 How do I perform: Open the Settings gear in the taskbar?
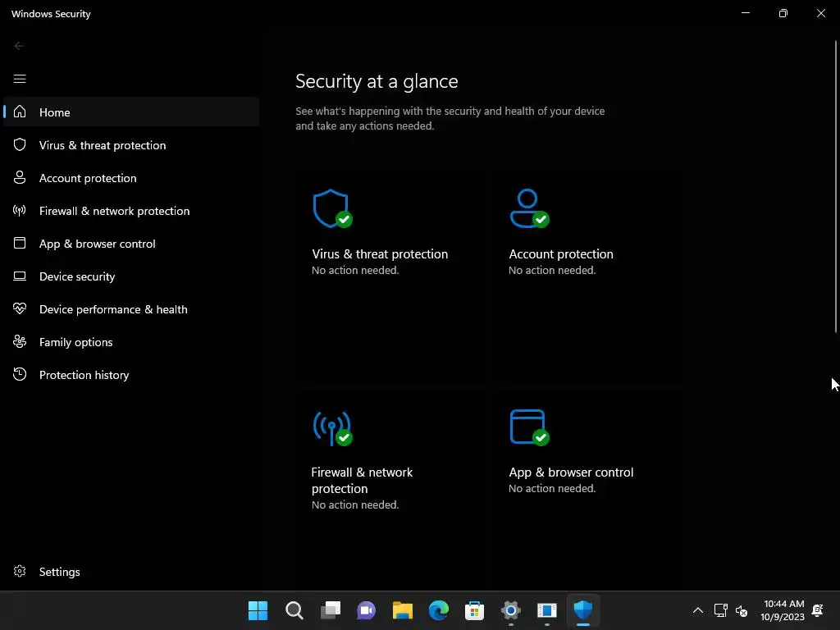coord(511,610)
